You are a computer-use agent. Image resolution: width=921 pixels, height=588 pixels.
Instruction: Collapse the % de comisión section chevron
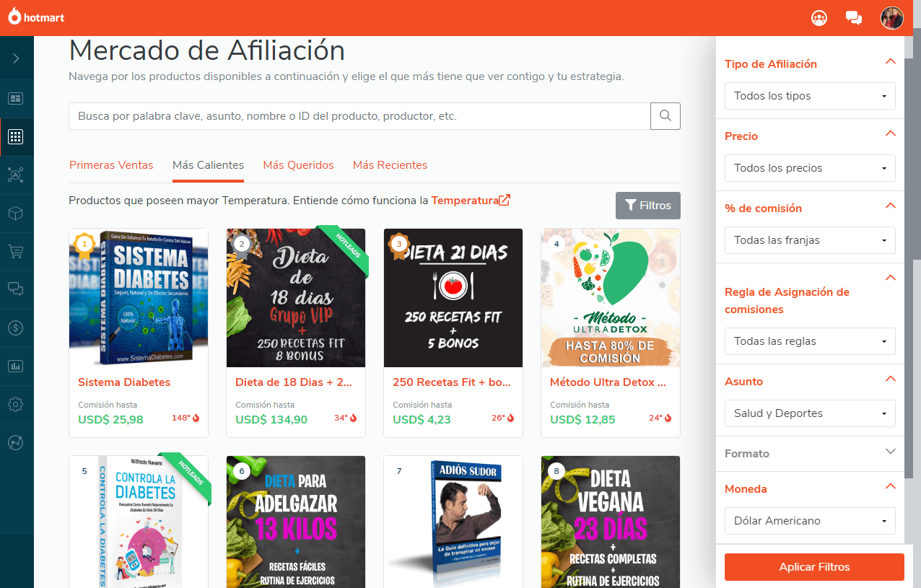click(x=890, y=206)
